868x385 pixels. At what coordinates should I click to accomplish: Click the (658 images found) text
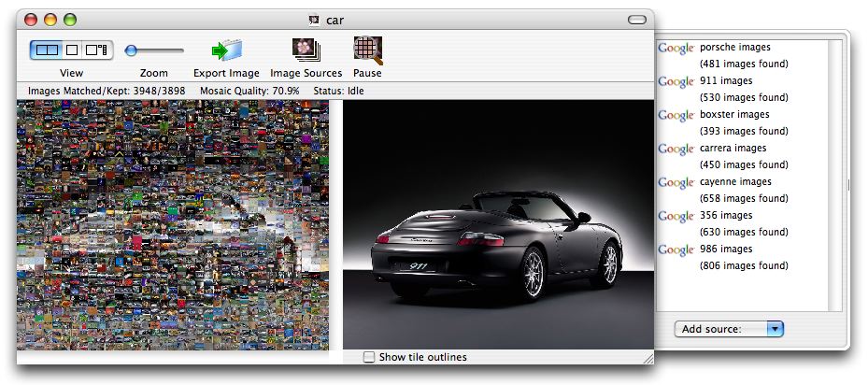point(744,198)
